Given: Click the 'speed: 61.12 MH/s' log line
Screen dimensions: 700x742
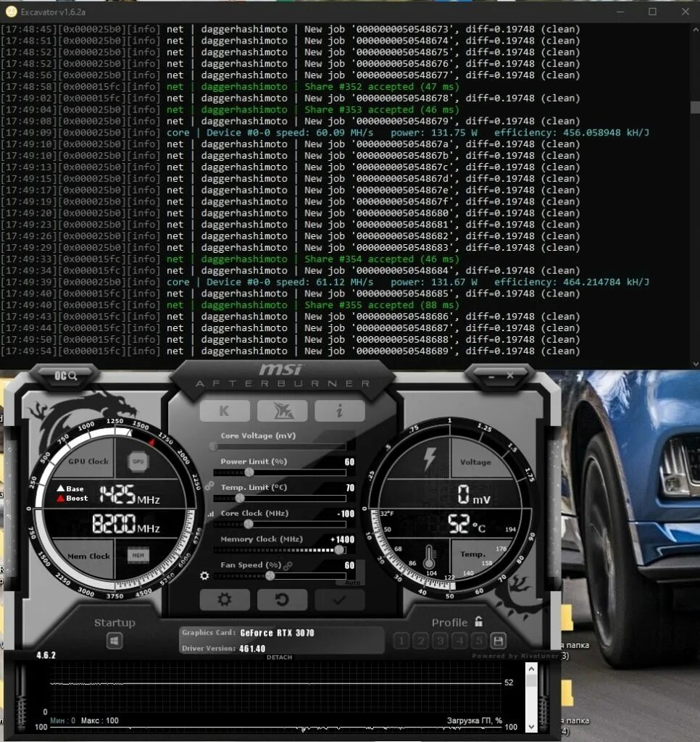Looking at the screenshot, I should [325, 282].
